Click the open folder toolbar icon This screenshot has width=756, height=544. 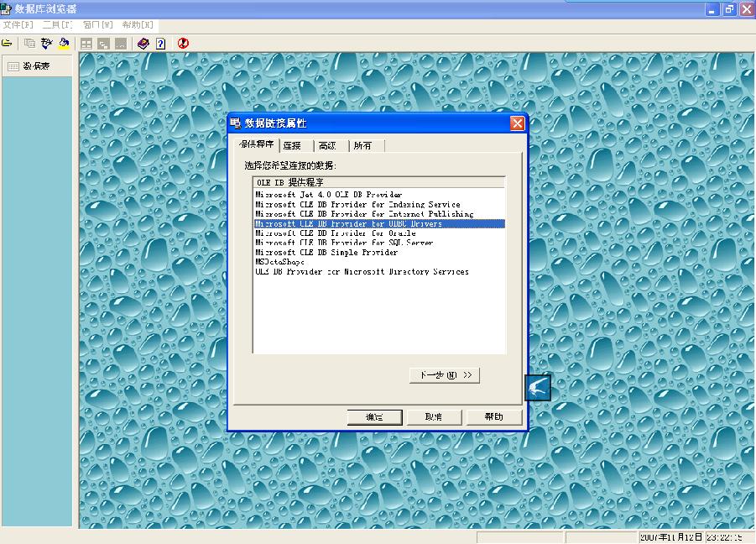(8, 43)
